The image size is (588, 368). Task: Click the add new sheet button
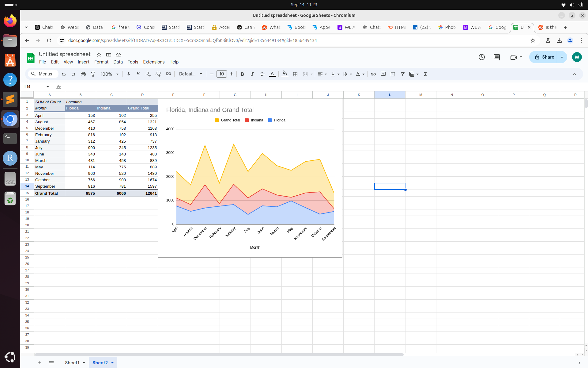pyautogui.click(x=39, y=363)
